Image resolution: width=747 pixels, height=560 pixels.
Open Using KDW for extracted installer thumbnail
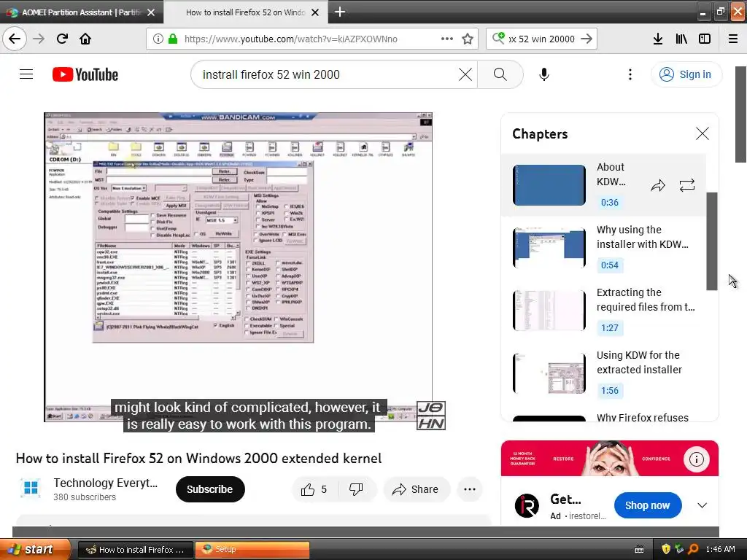tap(549, 374)
